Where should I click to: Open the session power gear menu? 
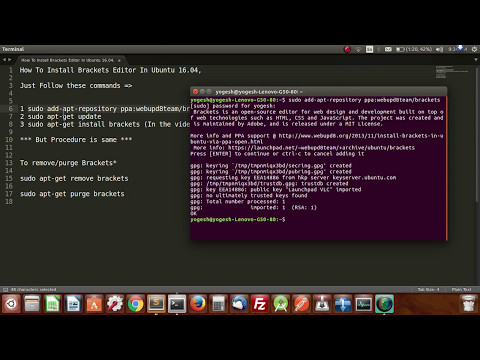tap(474, 49)
